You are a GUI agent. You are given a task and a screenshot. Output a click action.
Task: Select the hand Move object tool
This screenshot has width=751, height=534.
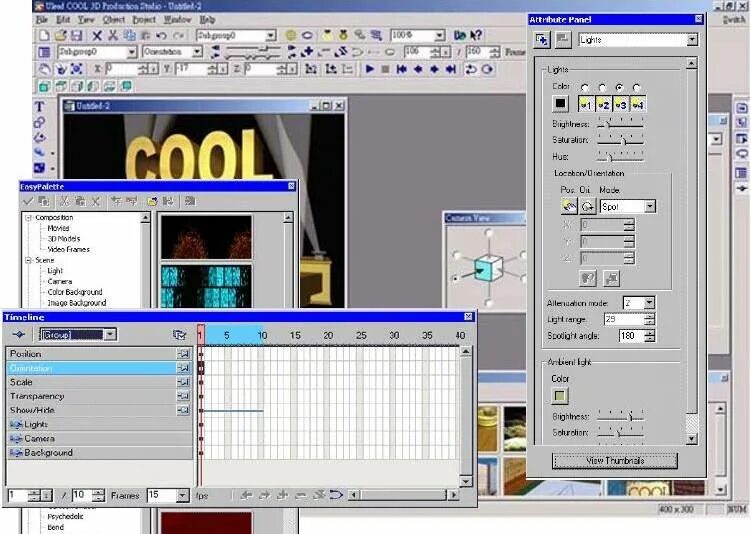coord(44,69)
